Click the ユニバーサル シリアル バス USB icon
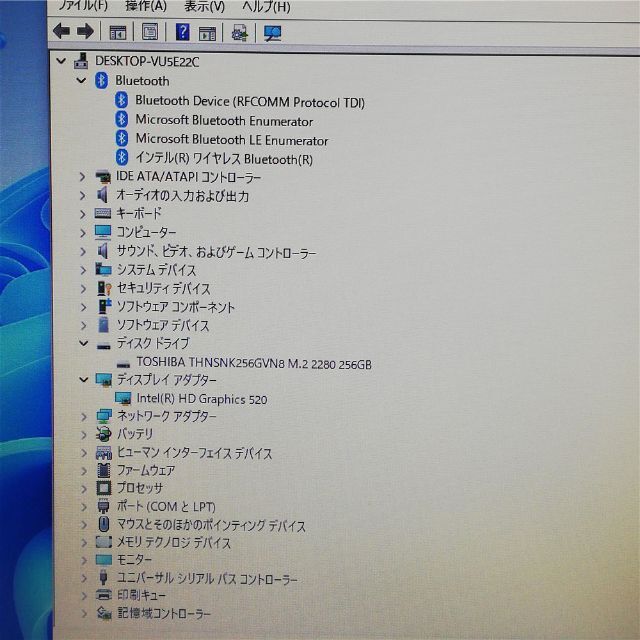This screenshot has width=640, height=640. 104,578
